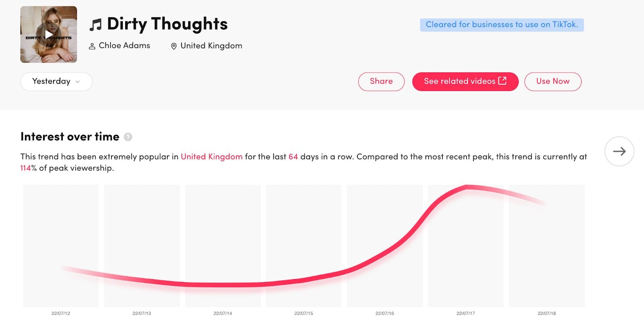Click the Use Now button
Image resolution: width=644 pixels, height=325 pixels.
pyautogui.click(x=553, y=82)
